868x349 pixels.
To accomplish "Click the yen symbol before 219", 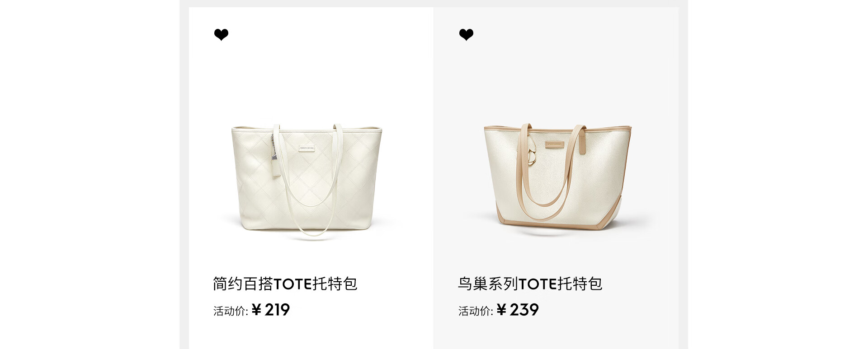I will click(x=256, y=310).
